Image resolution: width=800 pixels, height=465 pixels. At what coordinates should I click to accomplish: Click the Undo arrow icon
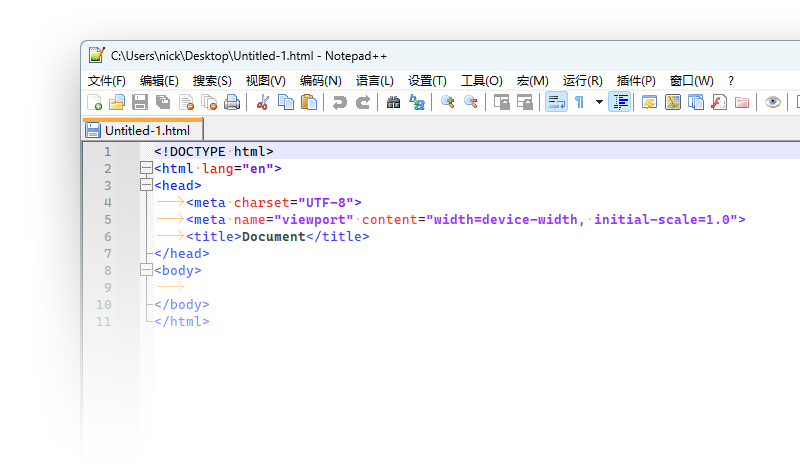[340, 102]
